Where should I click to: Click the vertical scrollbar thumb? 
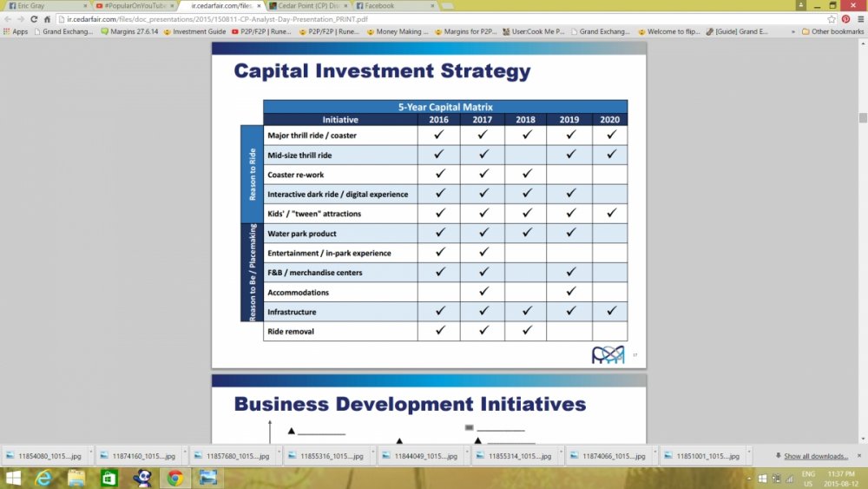pos(863,118)
